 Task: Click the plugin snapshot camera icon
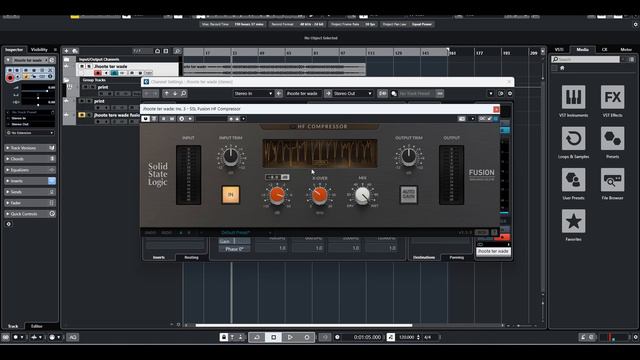[462, 119]
